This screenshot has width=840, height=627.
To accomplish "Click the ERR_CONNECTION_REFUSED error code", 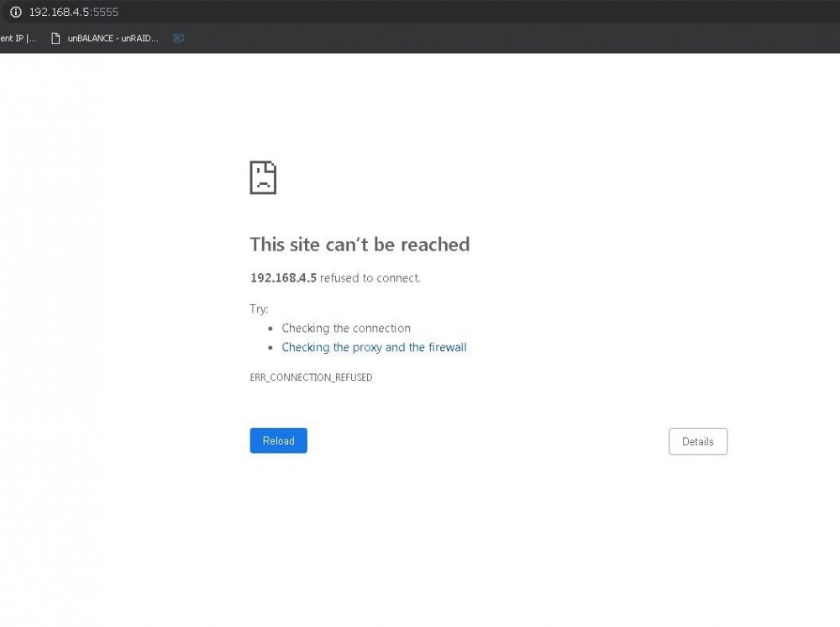I will pyautogui.click(x=311, y=377).
